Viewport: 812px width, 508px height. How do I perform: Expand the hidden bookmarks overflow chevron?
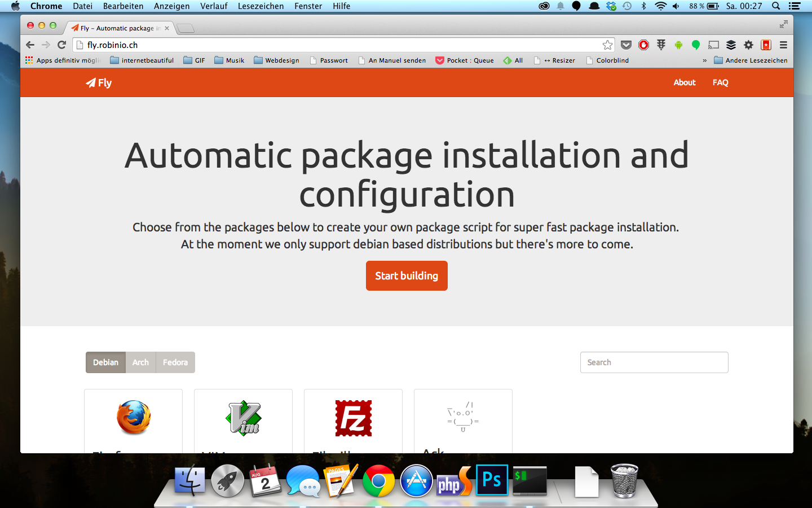(x=704, y=60)
